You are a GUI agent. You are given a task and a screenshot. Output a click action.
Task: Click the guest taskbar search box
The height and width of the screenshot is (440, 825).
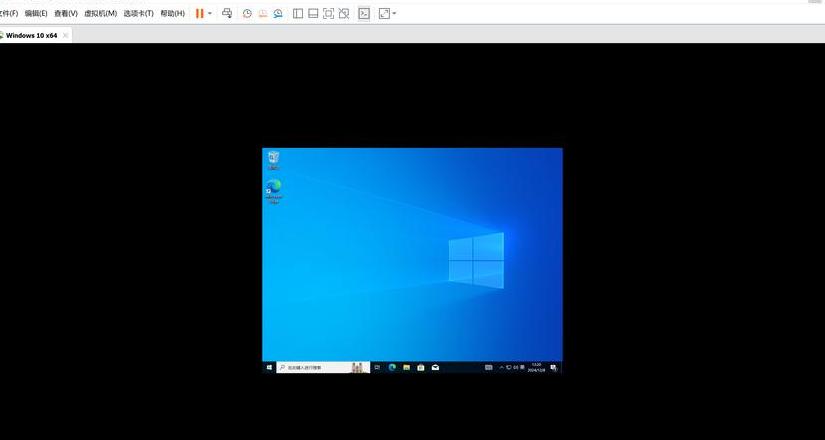click(x=323, y=367)
